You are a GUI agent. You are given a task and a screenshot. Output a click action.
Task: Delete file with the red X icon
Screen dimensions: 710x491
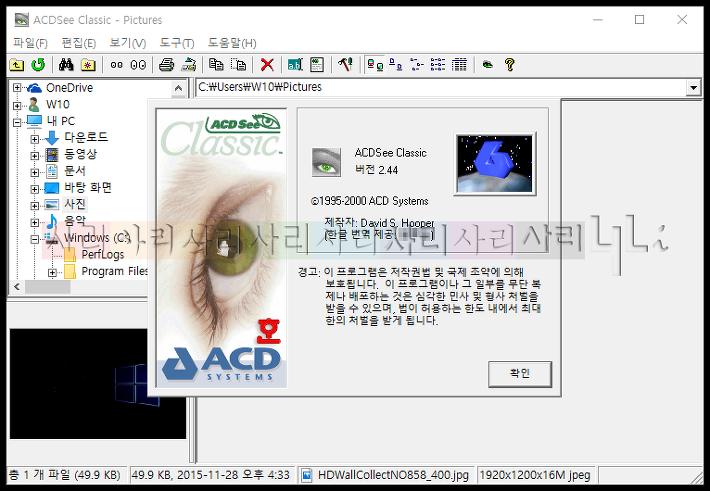click(x=267, y=65)
